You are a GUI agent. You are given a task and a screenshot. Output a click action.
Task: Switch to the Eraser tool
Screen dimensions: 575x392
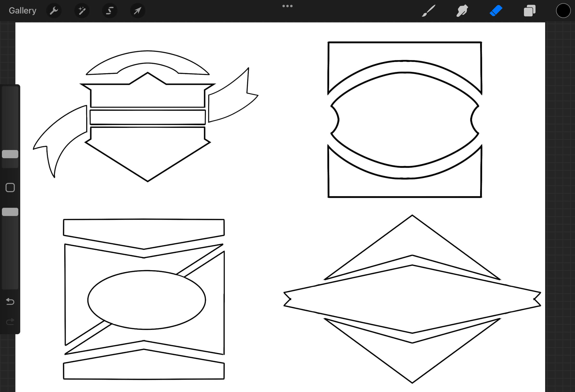(x=496, y=10)
